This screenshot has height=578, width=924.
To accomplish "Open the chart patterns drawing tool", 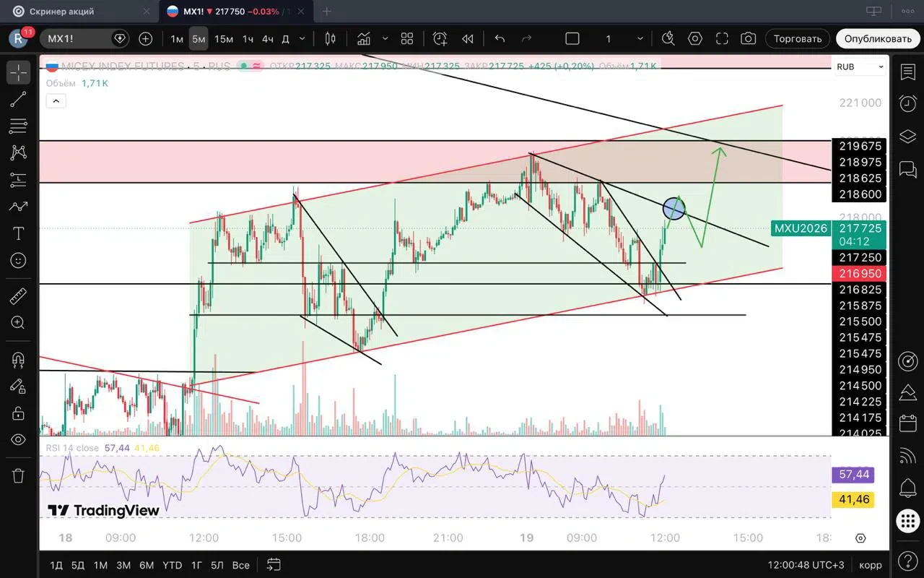I will (18, 152).
